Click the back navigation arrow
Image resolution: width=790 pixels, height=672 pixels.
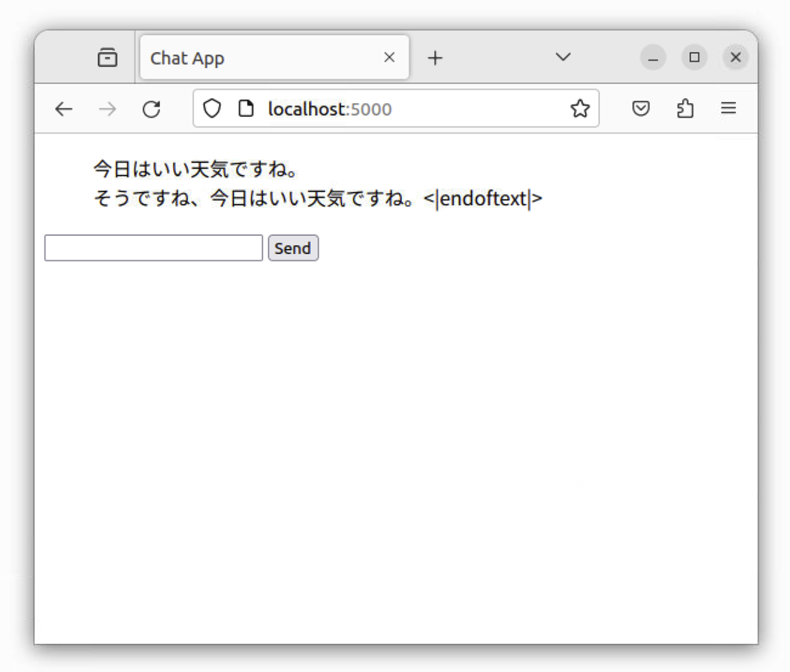63,109
